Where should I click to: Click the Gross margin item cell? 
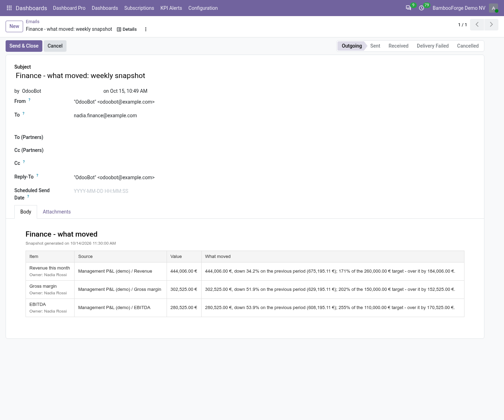50,289
